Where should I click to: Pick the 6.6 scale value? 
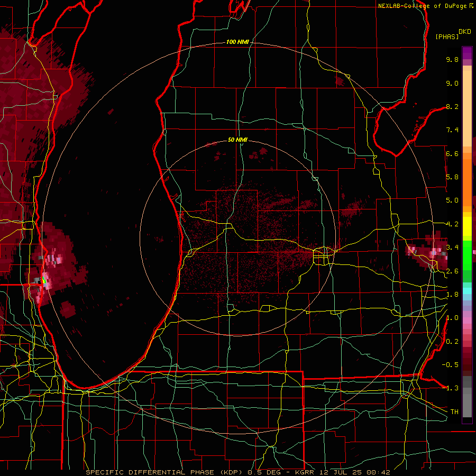[x=452, y=153]
